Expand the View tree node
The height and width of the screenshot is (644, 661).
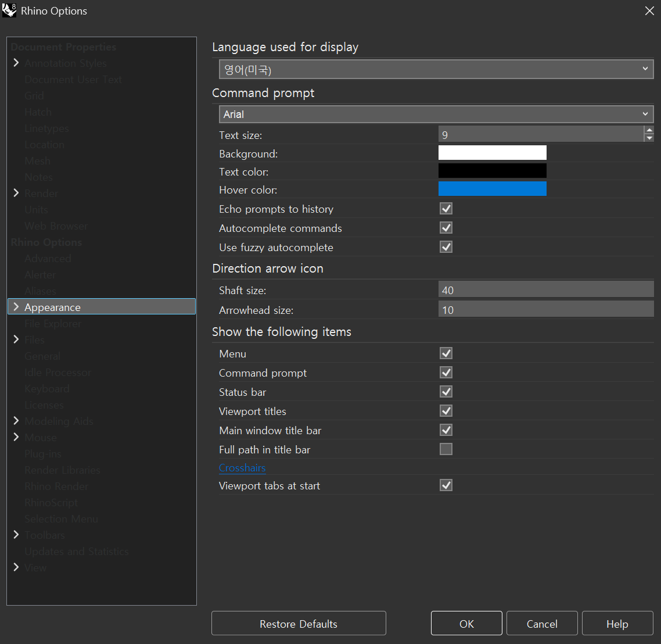click(16, 567)
